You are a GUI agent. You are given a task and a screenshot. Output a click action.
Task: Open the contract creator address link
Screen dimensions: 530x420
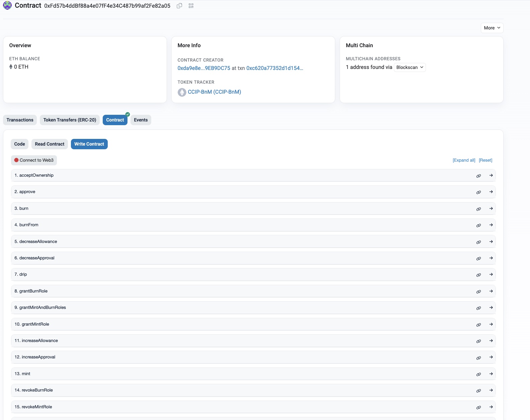pyautogui.click(x=204, y=68)
